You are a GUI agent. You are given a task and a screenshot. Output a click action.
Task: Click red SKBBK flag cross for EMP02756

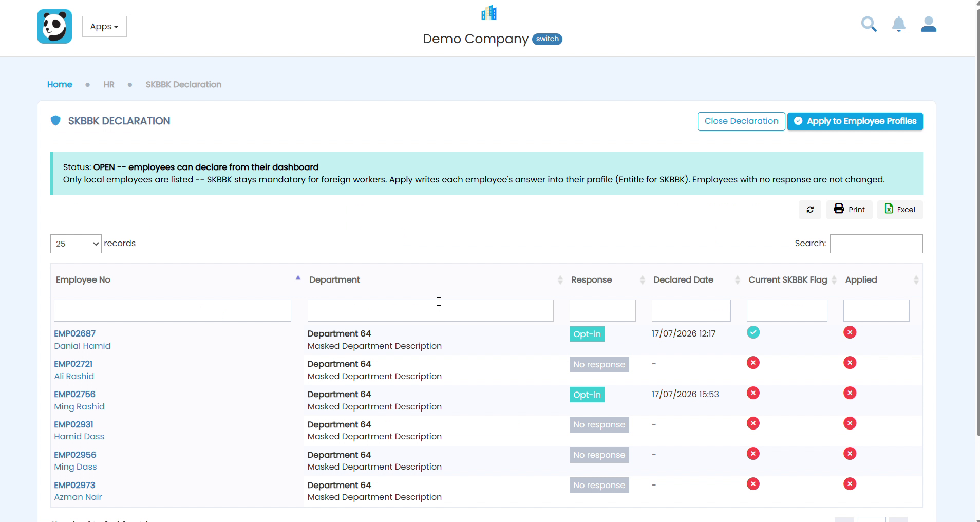click(753, 393)
